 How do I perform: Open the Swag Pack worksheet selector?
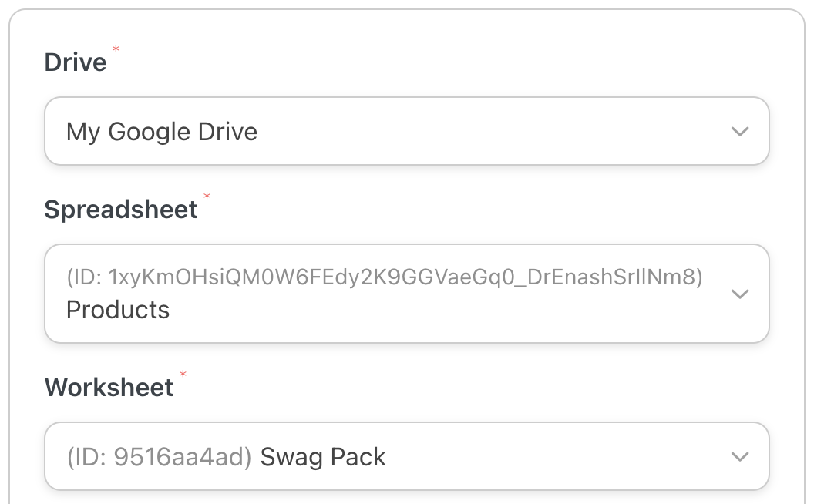406,456
